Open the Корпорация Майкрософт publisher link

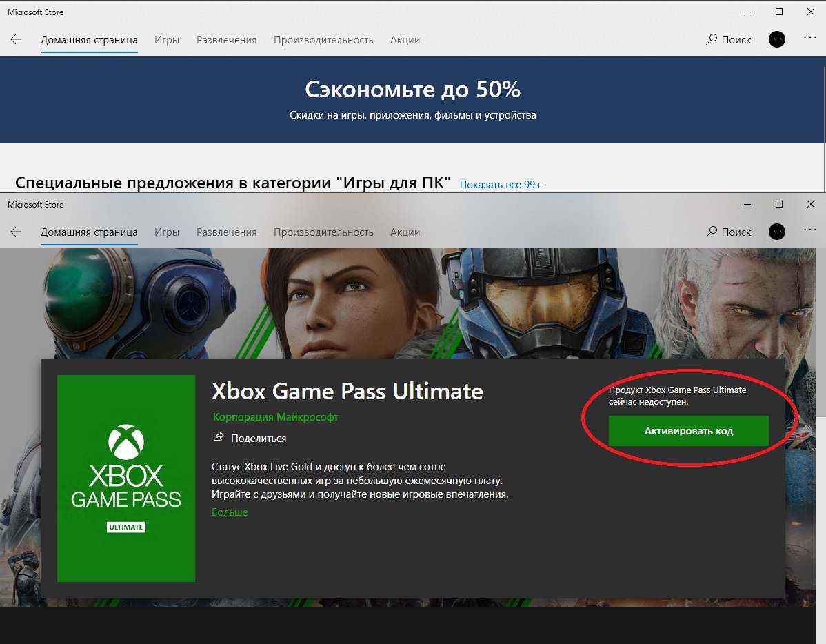276,417
